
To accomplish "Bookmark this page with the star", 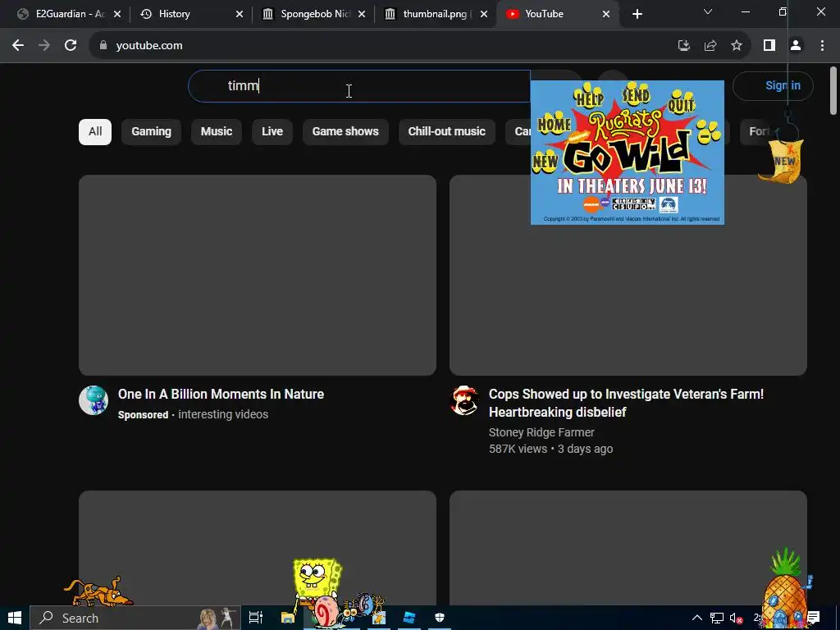I will pos(737,46).
